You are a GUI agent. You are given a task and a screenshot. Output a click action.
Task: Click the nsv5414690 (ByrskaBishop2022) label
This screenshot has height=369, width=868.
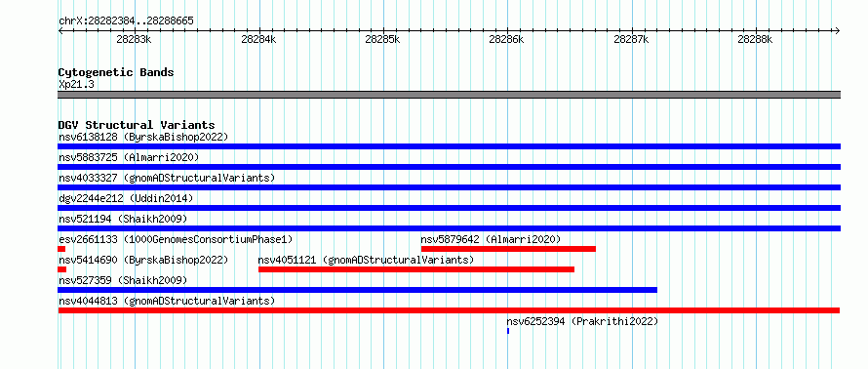143,260
